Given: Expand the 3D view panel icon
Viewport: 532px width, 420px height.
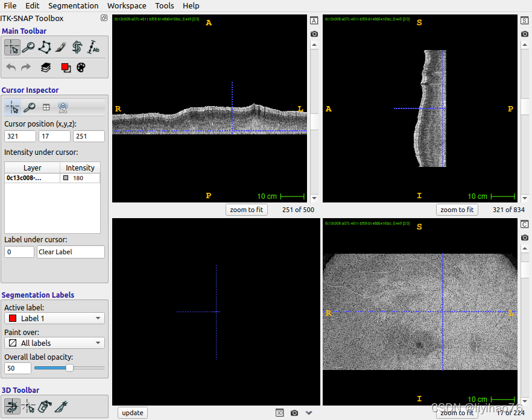Looking at the screenshot, I should 280,413.
